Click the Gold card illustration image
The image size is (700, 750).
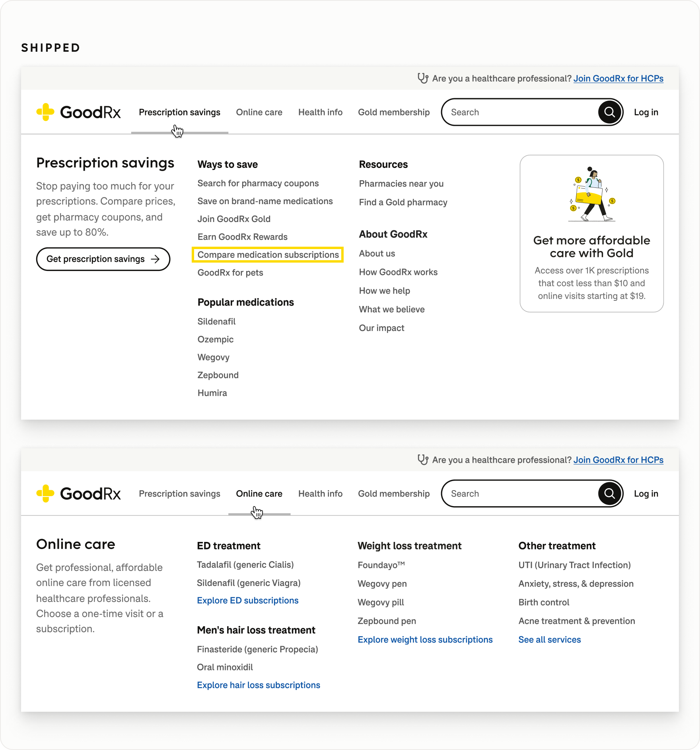pyautogui.click(x=592, y=194)
